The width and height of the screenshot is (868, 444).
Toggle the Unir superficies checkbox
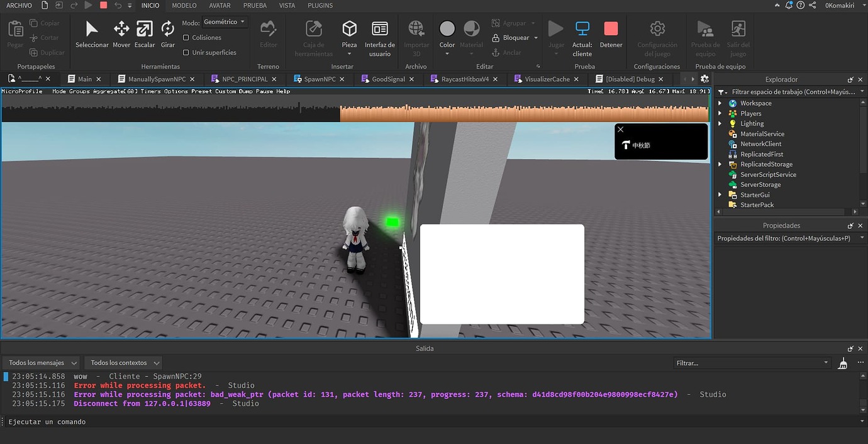coord(186,53)
